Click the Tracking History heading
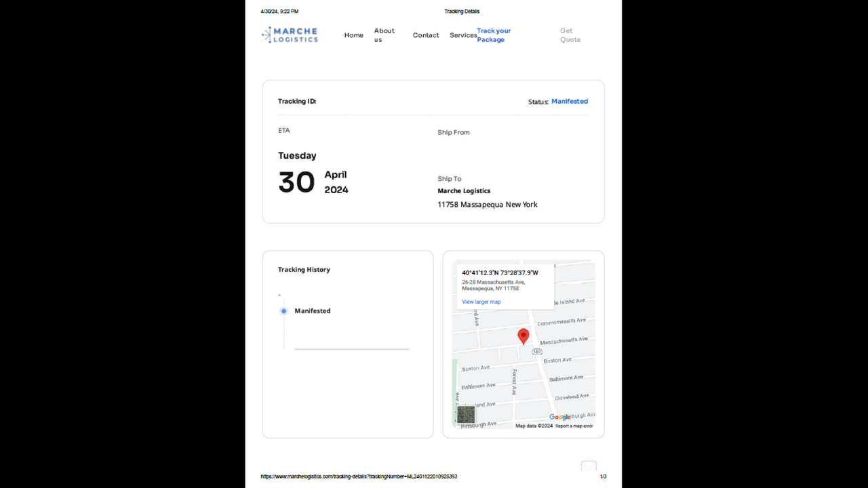 (304, 270)
